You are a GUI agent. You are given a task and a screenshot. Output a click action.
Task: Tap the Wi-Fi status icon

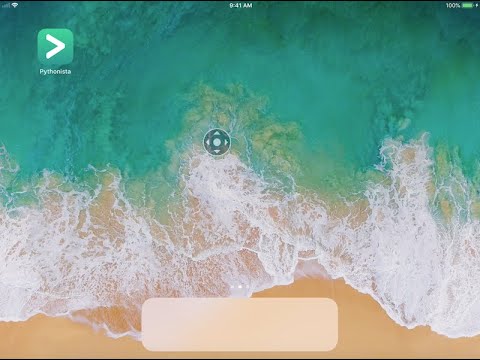[15, 5]
